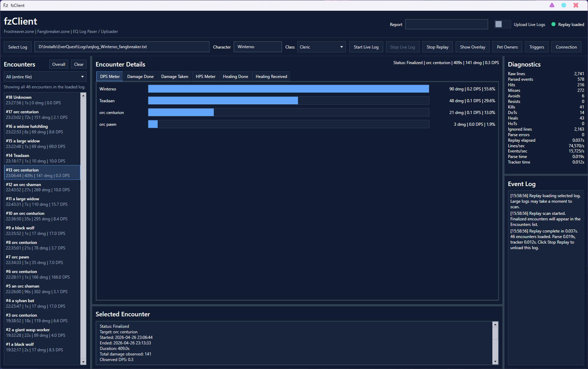Select encounter #2 a giant wasp worker

(42, 333)
